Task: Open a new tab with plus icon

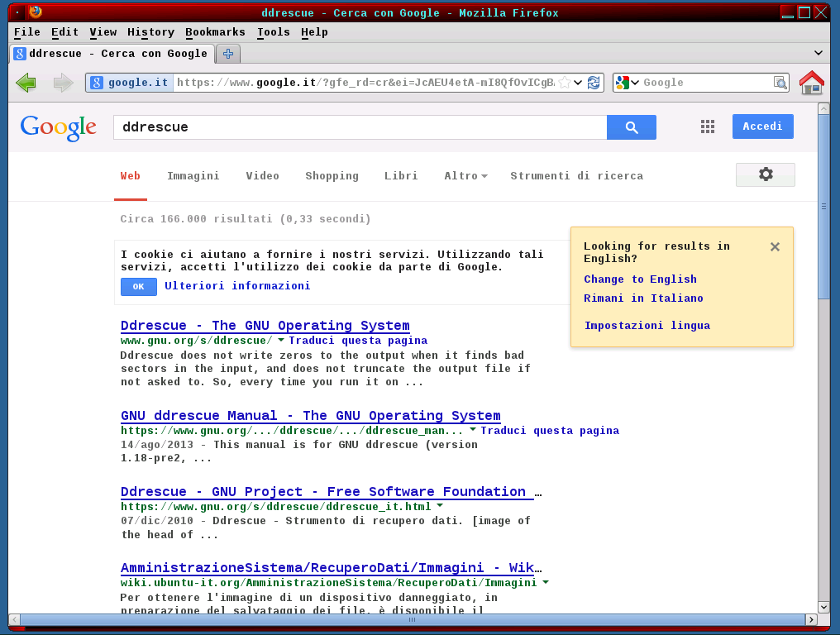Action: [228, 54]
